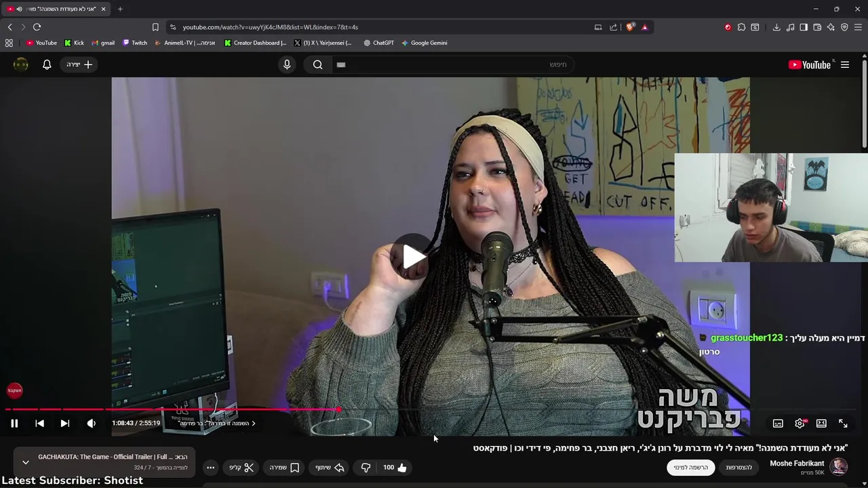Open the Creator Dashboard bookmark
Screen dimensions: 868x488
(x=256, y=43)
